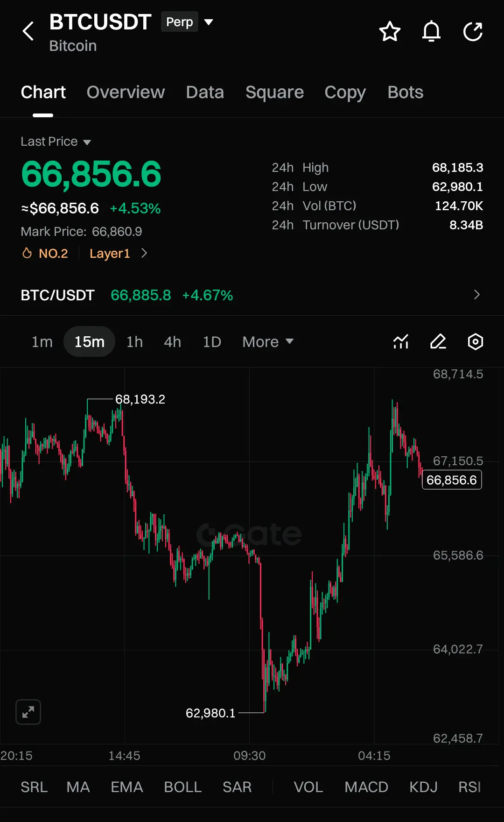Screen dimensions: 504x822
Task: Tap the +4.53% change percentage
Action: (x=135, y=208)
